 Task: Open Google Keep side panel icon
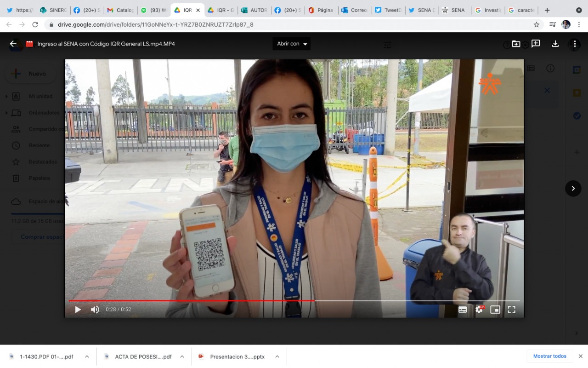577,93
